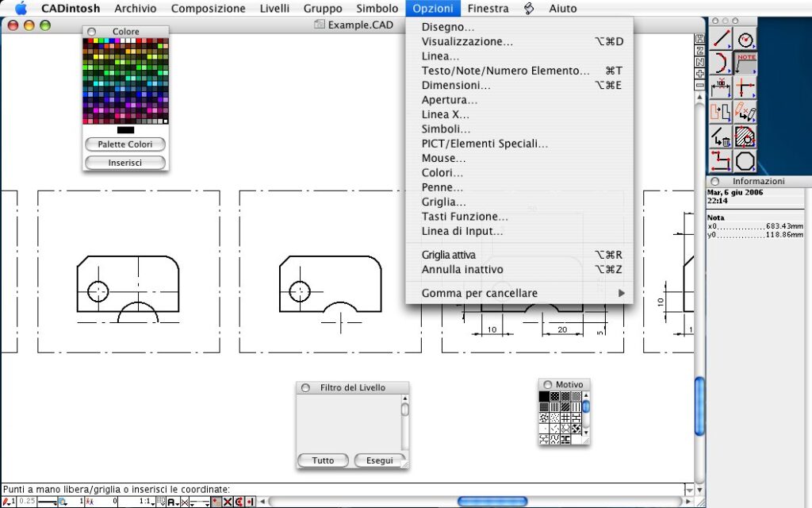Activate the NOTE text tool
This screenshot has width=812, height=508.
click(745, 63)
